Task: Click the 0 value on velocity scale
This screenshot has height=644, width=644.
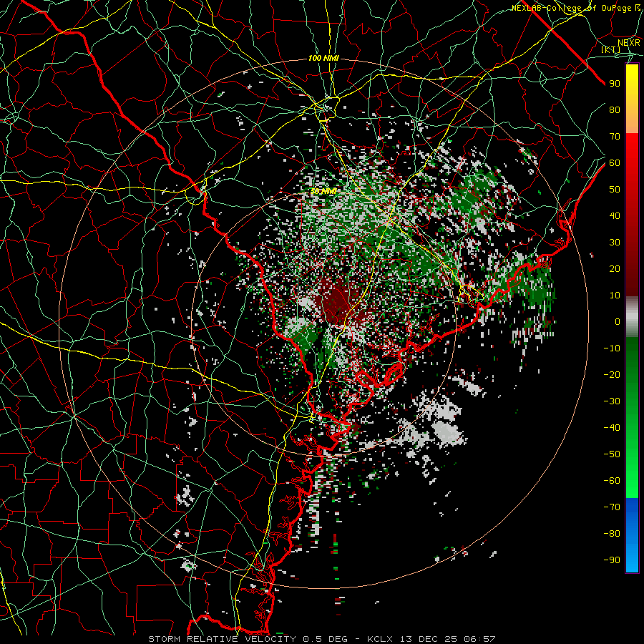Action: coord(618,322)
